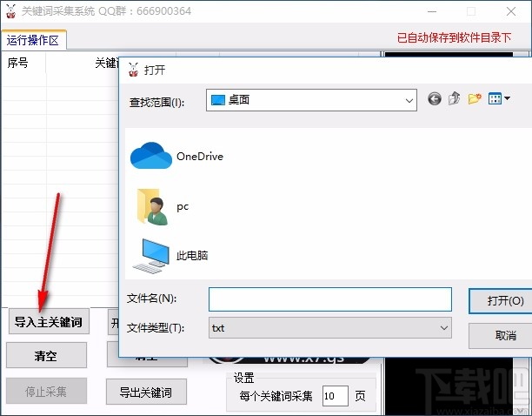
Task: Select the OneDrive label text
Action: coord(200,157)
